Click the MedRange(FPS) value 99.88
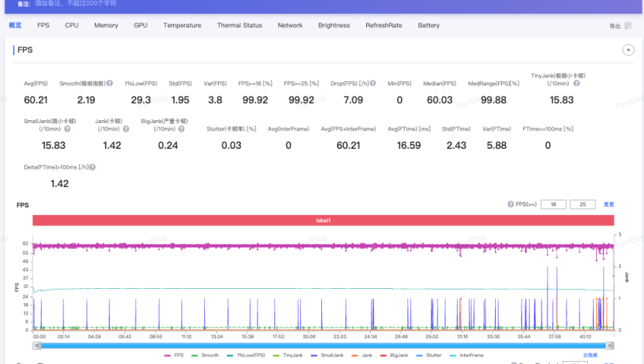Image resolution: width=644 pixels, height=364 pixels. coord(493,100)
